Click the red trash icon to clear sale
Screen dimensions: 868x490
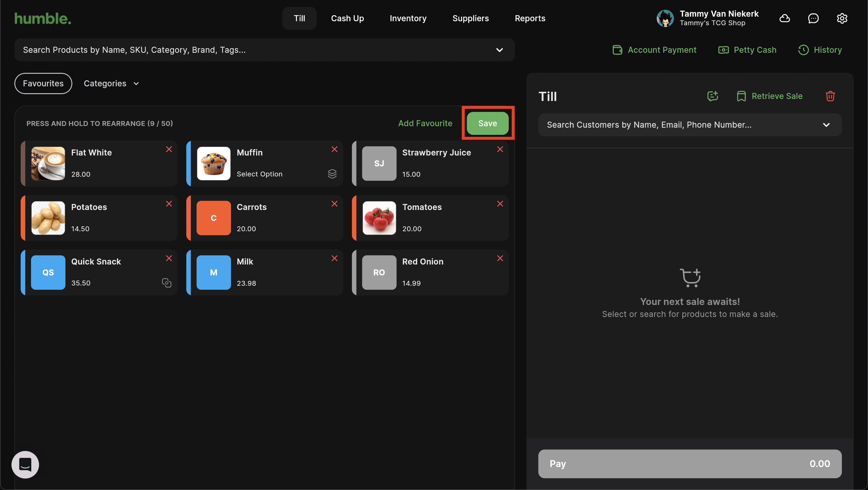[x=830, y=96]
